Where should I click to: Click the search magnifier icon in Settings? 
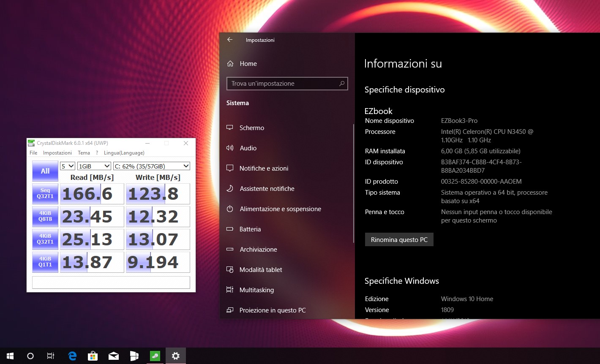pyautogui.click(x=342, y=84)
